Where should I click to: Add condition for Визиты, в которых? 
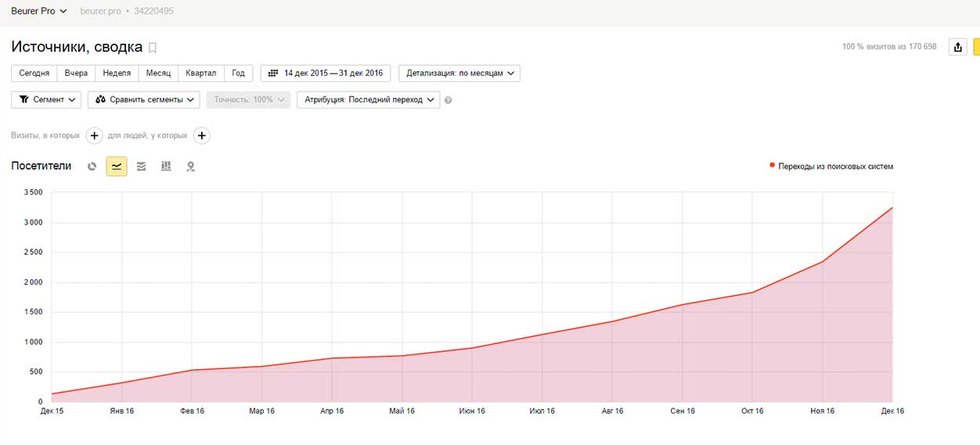pyautogui.click(x=94, y=135)
